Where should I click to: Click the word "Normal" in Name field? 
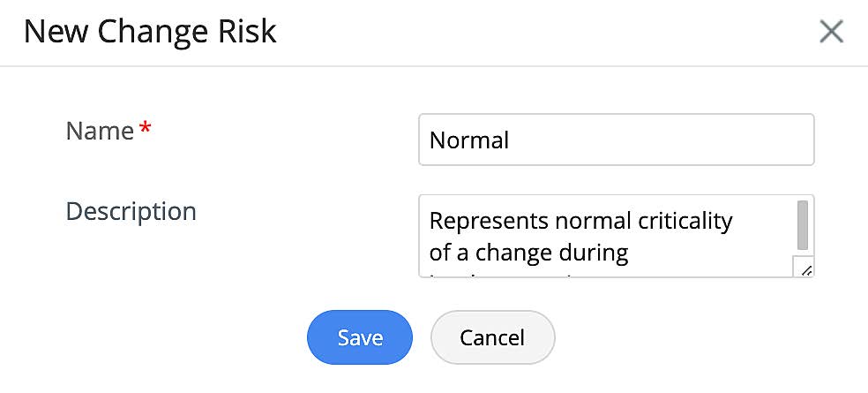click(468, 140)
